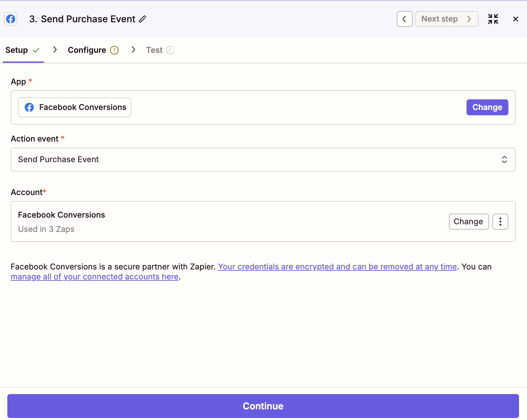Open the Action event dropdown
Screen dimensions: 527x420
263,159
